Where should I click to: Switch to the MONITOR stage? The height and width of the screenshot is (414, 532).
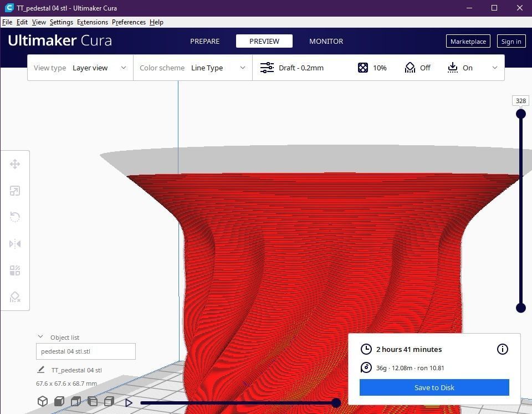[x=326, y=41]
